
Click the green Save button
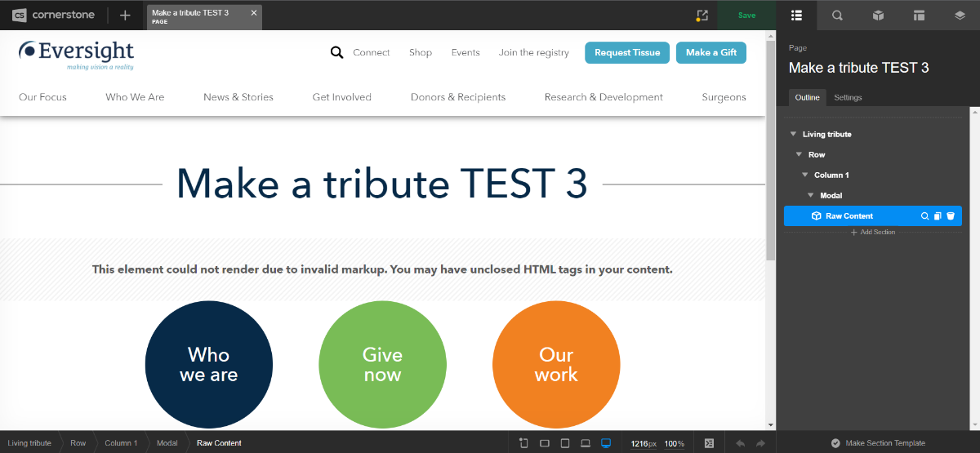point(746,15)
